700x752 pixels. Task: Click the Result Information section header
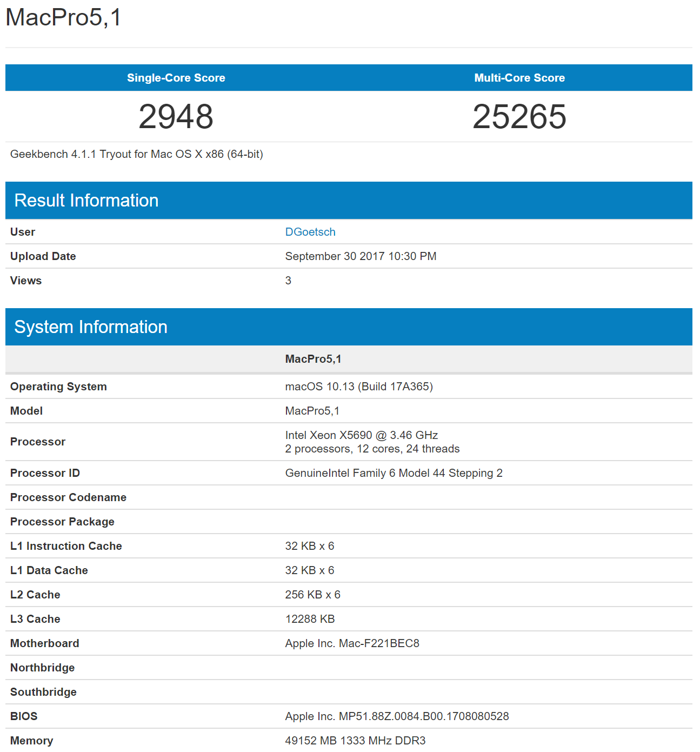click(x=349, y=201)
